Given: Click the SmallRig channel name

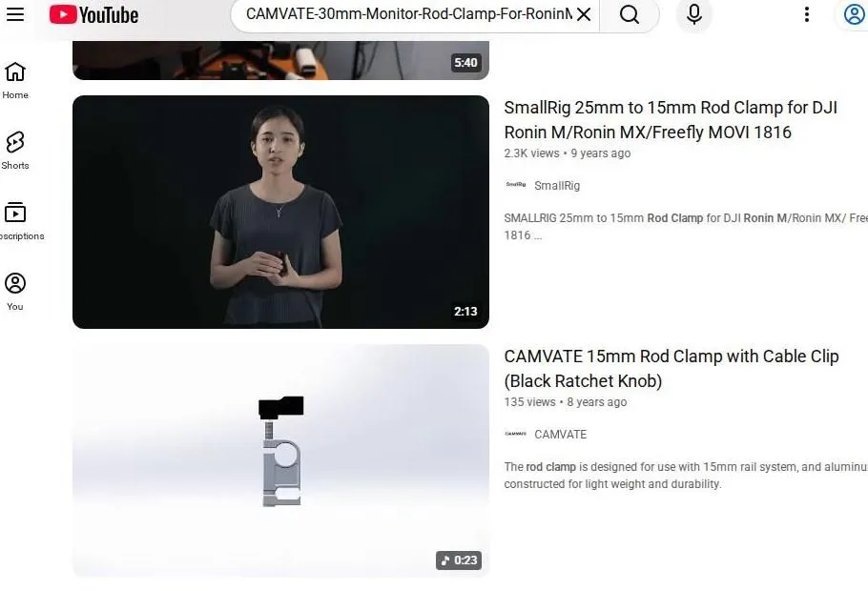Looking at the screenshot, I should click(557, 185).
